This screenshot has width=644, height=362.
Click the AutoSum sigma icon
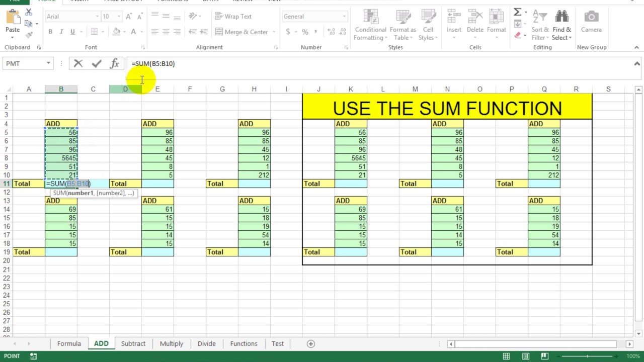[517, 12]
